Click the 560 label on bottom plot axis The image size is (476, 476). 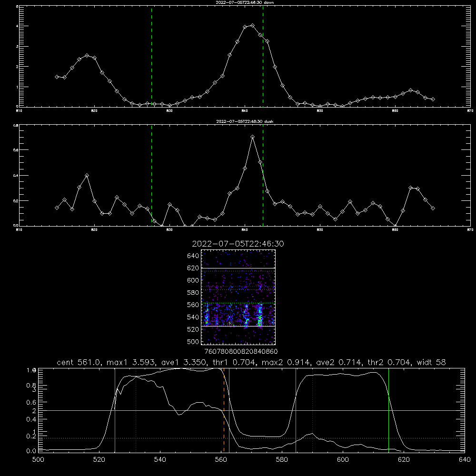click(221, 460)
